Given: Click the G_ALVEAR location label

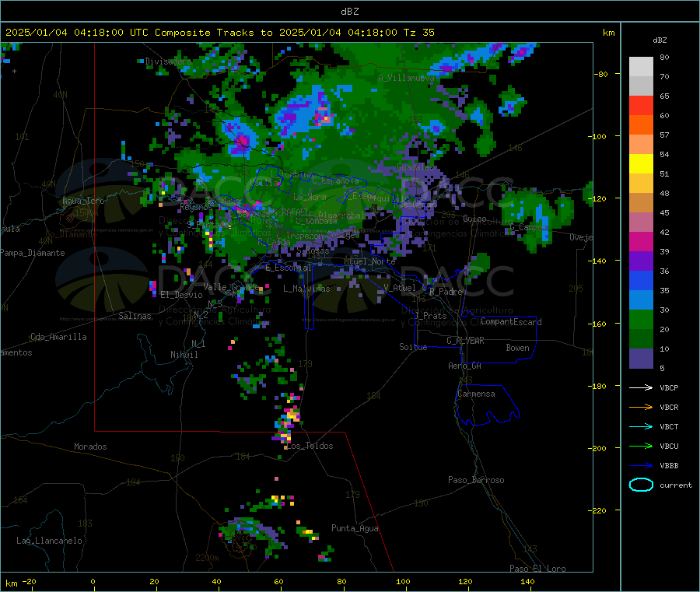Looking at the screenshot, I should pyautogui.click(x=465, y=341).
